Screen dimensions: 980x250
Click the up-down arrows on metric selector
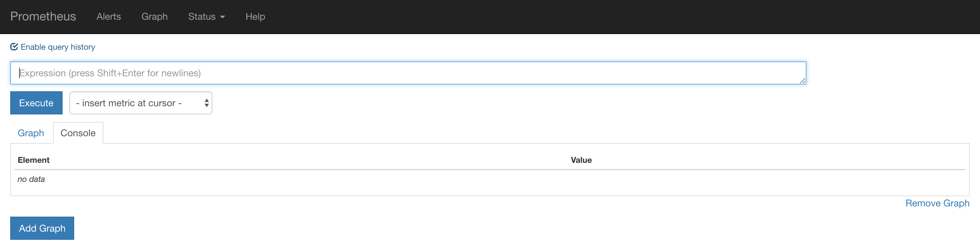click(x=207, y=103)
